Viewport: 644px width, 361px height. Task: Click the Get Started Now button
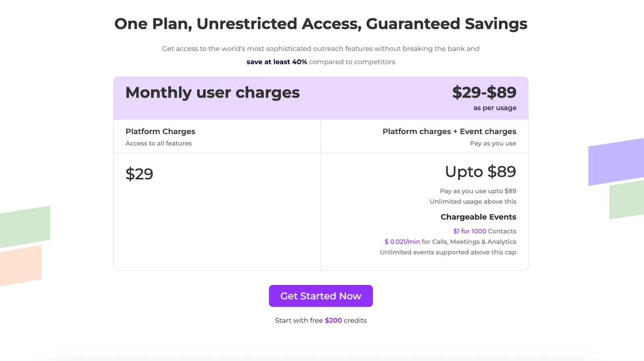(x=321, y=296)
